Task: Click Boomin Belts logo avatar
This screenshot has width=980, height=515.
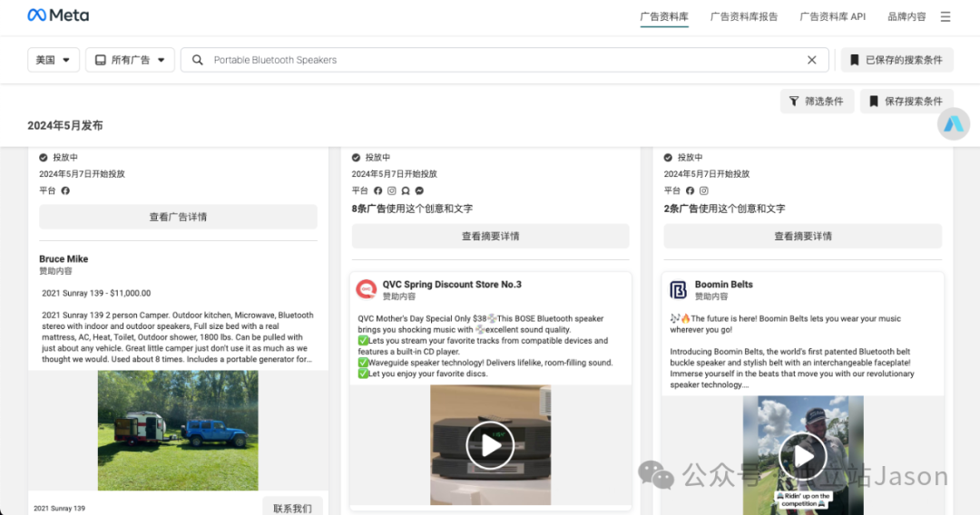Action: pos(679,289)
